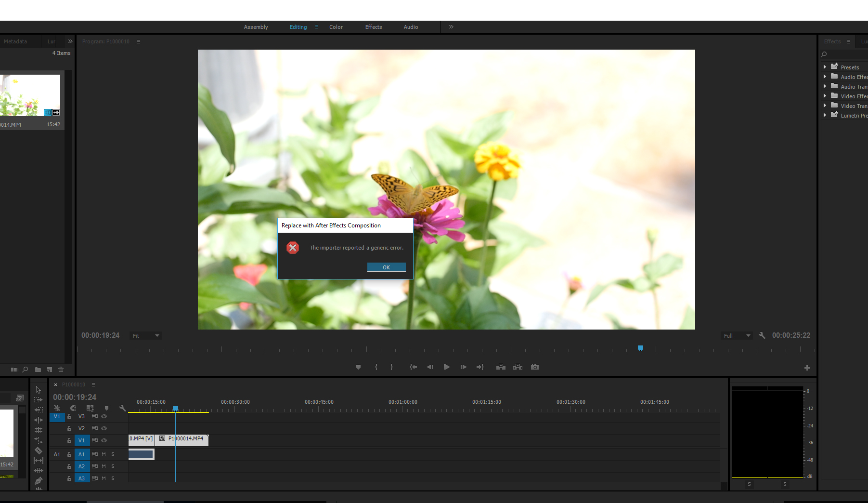Select the Slip tool
Image resolution: width=868 pixels, height=503 pixels.
39,461
